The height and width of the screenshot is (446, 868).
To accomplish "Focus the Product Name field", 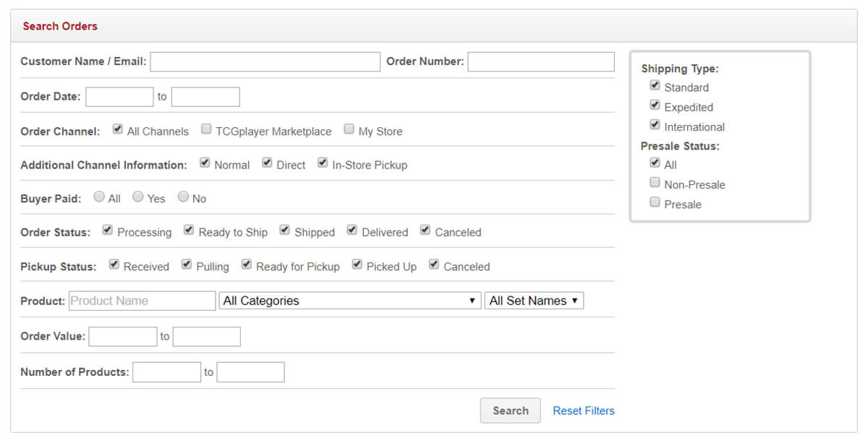I will pos(142,301).
